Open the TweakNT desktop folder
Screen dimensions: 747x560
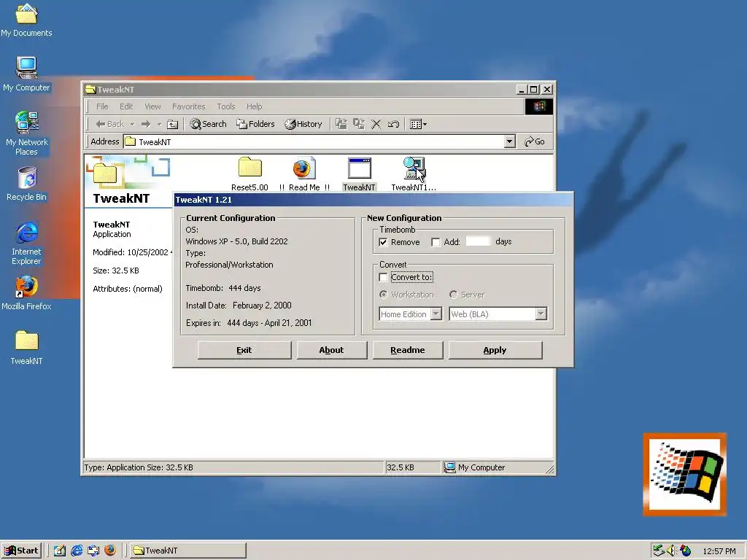pos(26,348)
